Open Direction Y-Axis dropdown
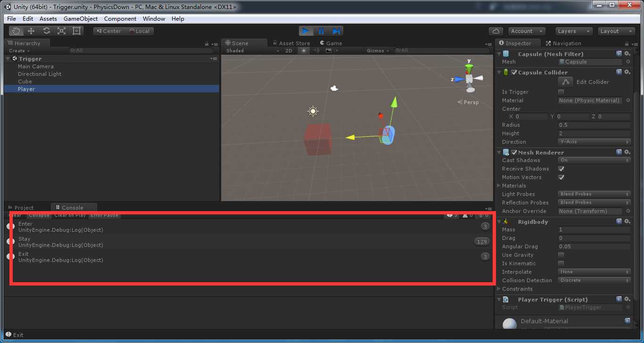This screenshot has height=343, width=644. (x=594, y=142)
